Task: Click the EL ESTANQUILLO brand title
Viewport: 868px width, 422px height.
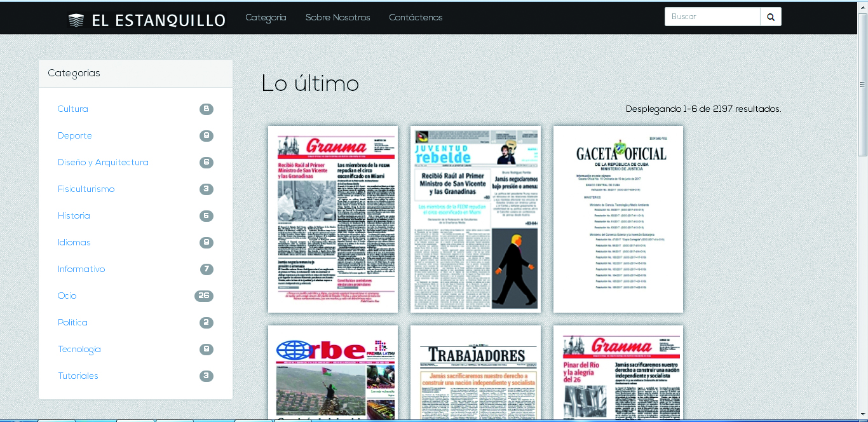Action: coord(158,20)
